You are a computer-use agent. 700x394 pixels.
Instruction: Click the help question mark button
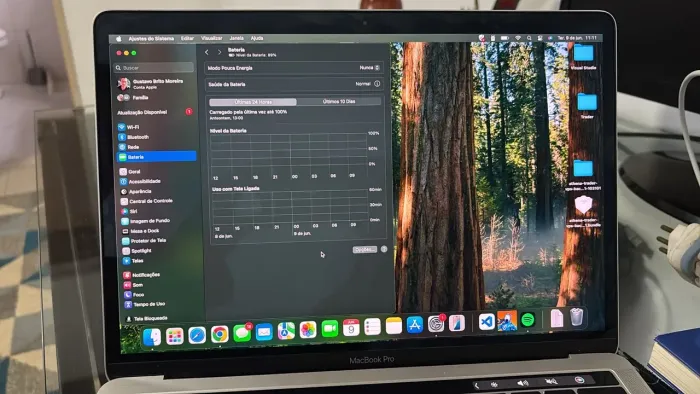(384, 249)
